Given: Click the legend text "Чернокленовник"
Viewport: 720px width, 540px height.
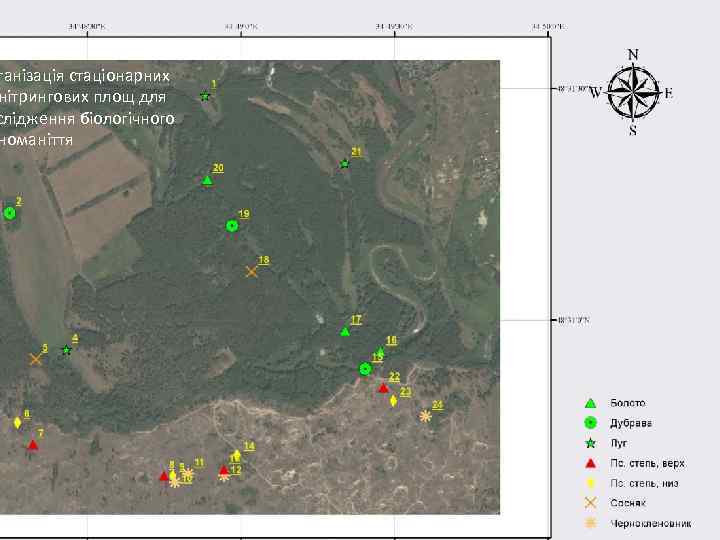Looking at the screenshot, I should coord(651,523).
